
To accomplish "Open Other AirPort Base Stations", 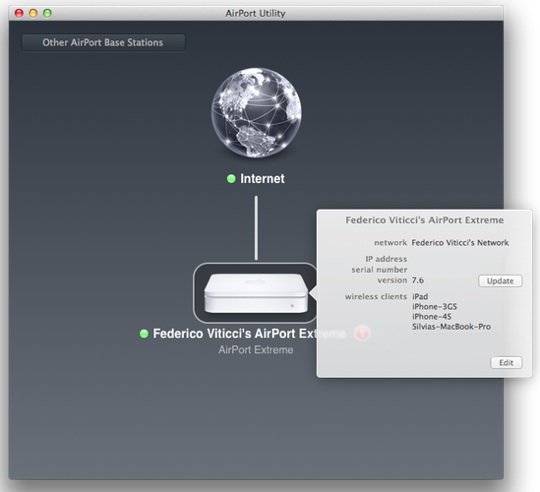I will [103, 42].
